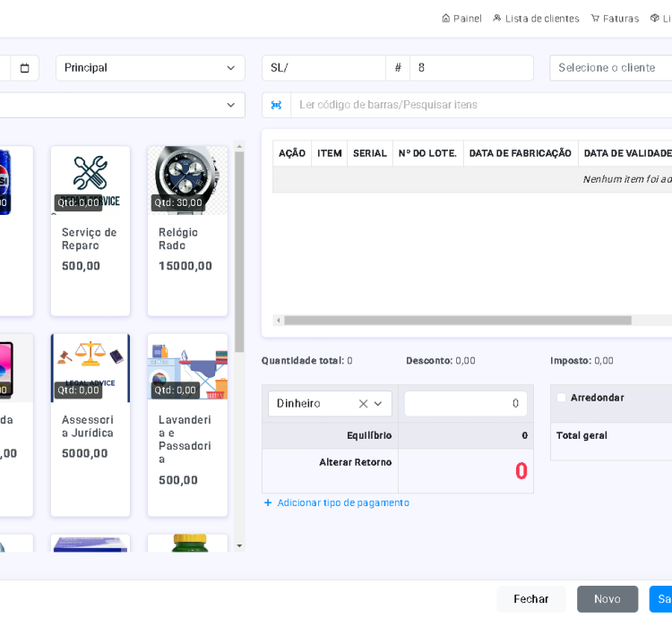Click the horizontal scrollbar of the items table
The image size is (672, 618).
[x=457, y=321]
